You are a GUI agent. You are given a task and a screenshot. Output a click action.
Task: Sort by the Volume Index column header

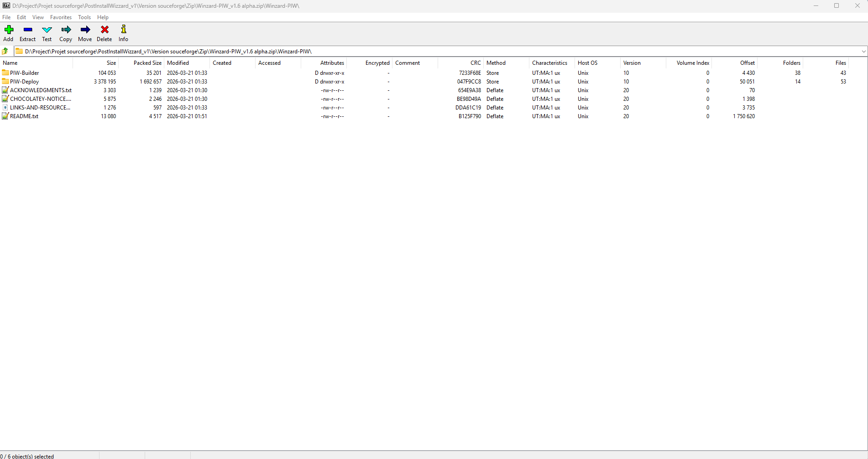(689, 63)
